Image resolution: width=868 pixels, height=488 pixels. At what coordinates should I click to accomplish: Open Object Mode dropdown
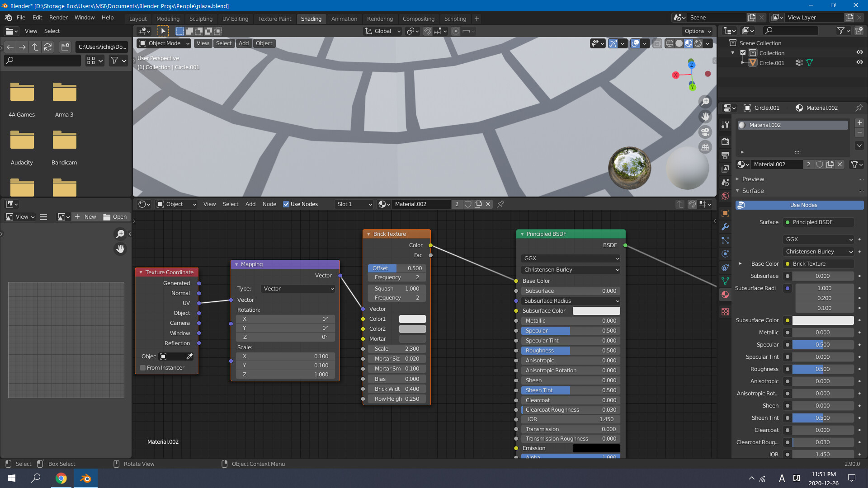(164, 43)
